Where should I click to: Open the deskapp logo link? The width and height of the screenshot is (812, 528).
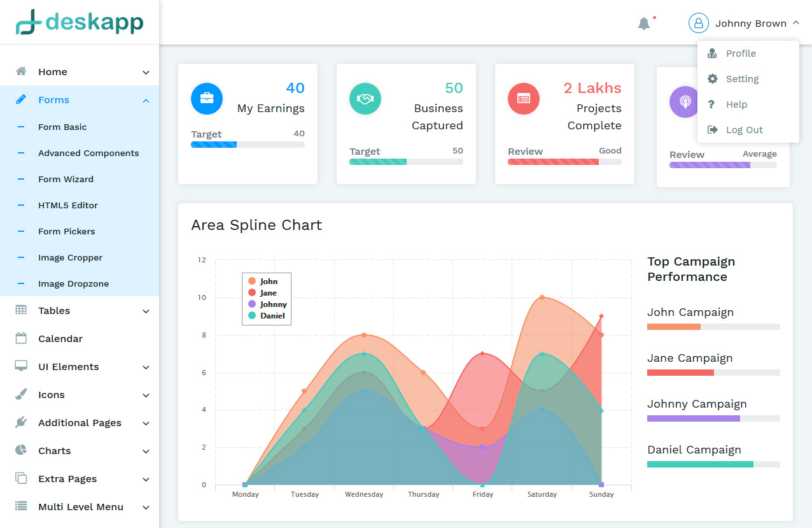tap(80, 22)
